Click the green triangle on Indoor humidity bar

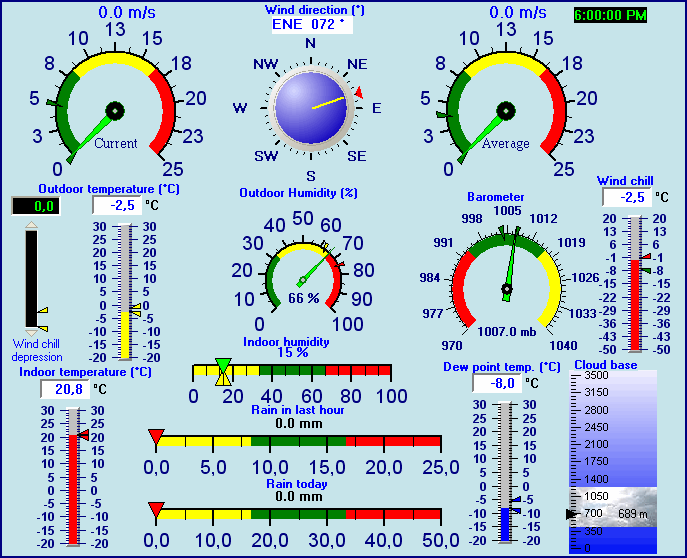click(223, 366)
